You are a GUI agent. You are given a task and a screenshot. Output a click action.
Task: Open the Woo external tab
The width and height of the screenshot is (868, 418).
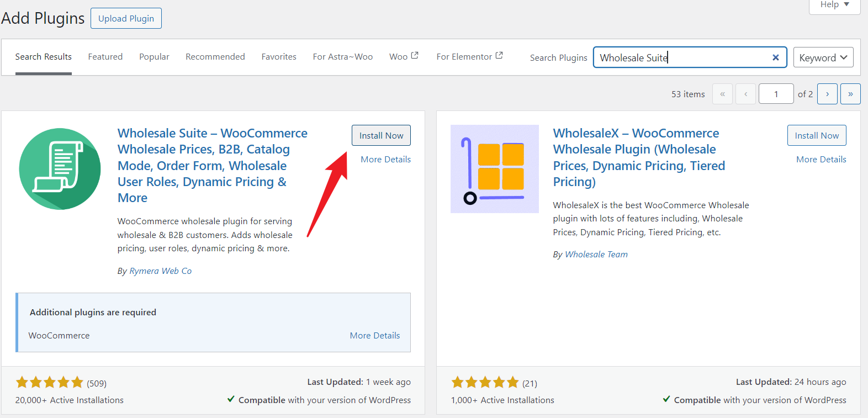pyautogui.click(x=404, y=56)
